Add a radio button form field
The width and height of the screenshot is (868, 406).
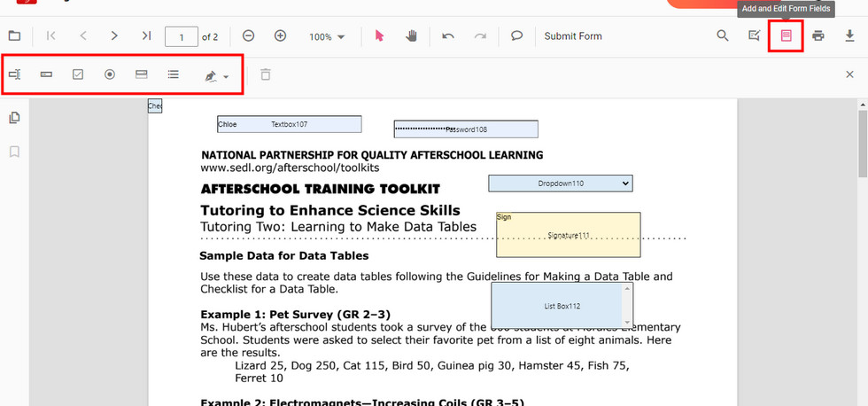[110, 75]
